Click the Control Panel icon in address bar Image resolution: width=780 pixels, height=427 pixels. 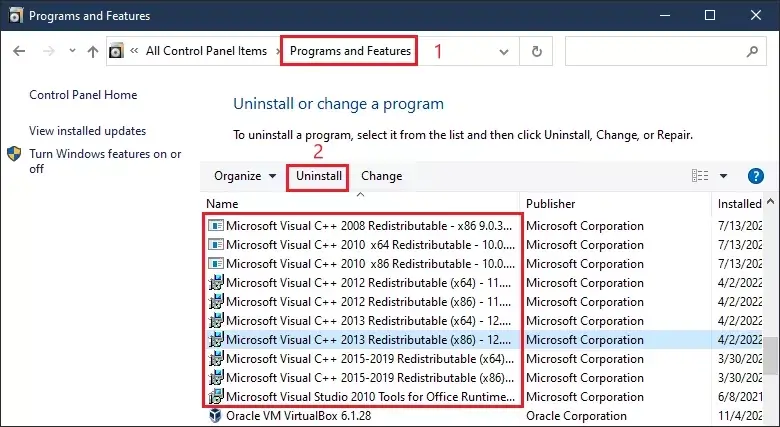pyautogui.click(x=116, y=51)
